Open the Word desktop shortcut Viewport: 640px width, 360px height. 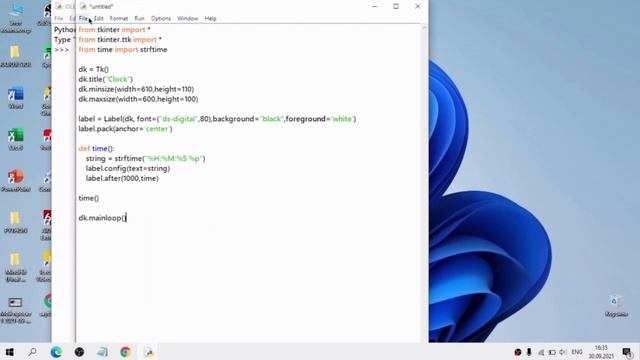click(x=16, y=98)
